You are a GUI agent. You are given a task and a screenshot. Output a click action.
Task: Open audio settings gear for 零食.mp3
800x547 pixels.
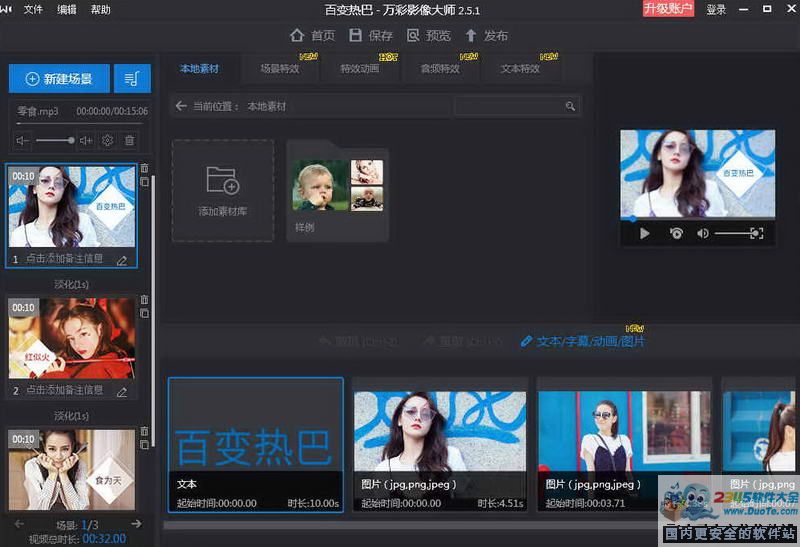(x=107, y=140)
